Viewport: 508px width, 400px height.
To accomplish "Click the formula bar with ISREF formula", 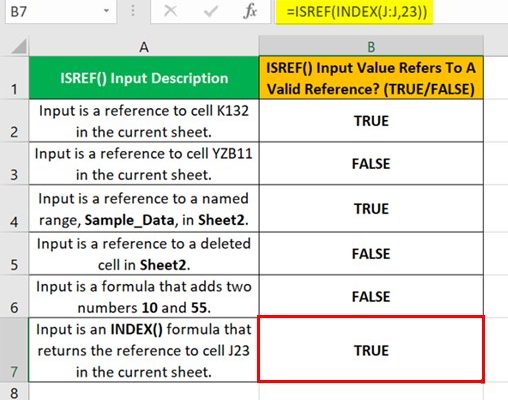I will tap(392, 12).
